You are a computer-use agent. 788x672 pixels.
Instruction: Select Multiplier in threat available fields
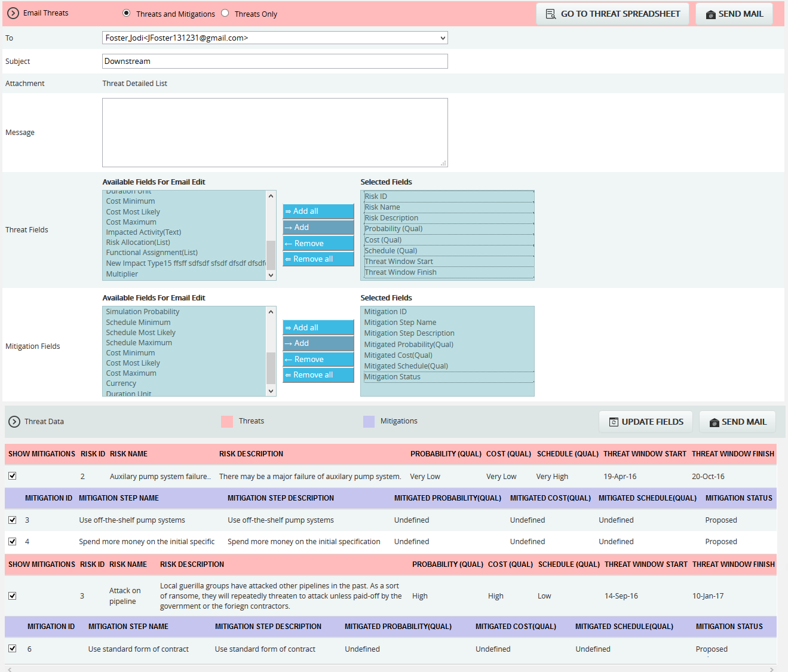click(x=122, y=274)
